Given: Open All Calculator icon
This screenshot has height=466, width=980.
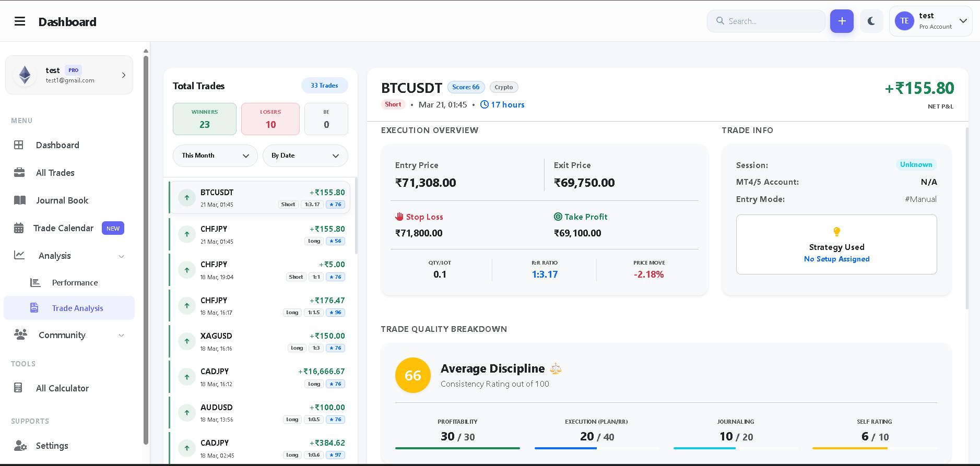Looking at the screenshot, I should 18,388.
